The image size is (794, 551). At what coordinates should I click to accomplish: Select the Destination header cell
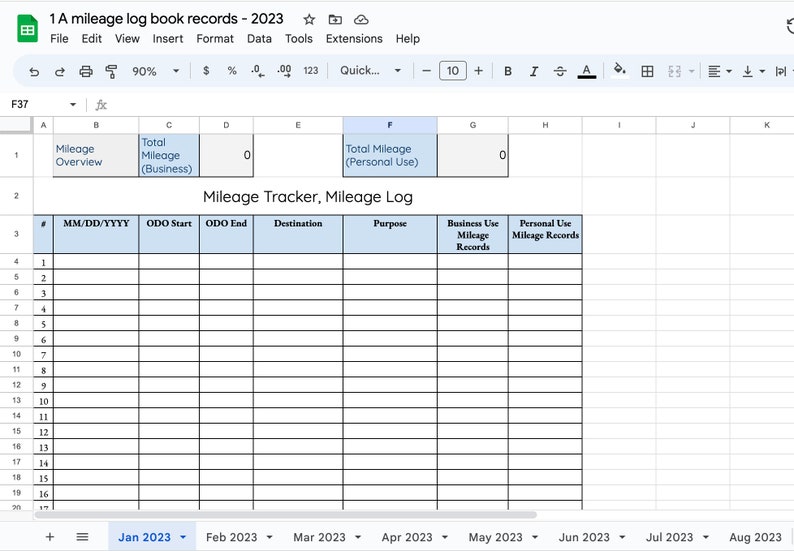(298, 234)
